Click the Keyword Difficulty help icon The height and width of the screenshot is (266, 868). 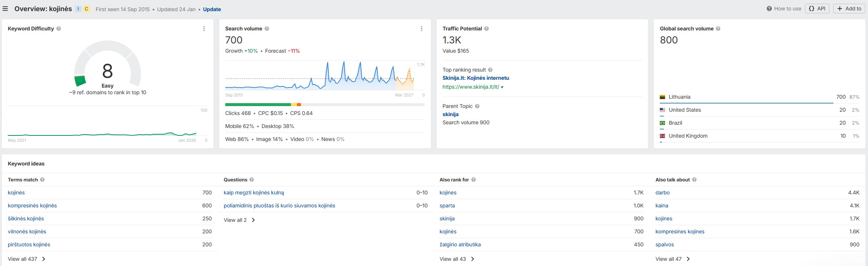click(59, 29)
